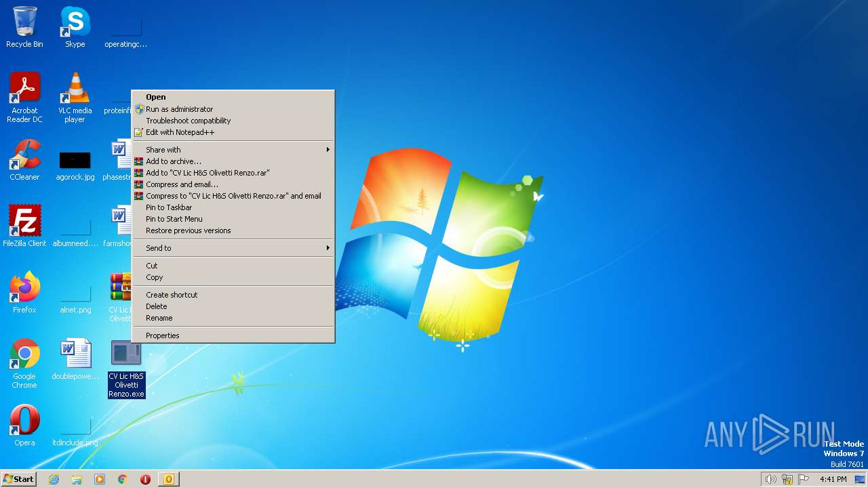868x488 pixels.
Task: Select the Skype desktop shortcut
Action: (x=75, y=27)
